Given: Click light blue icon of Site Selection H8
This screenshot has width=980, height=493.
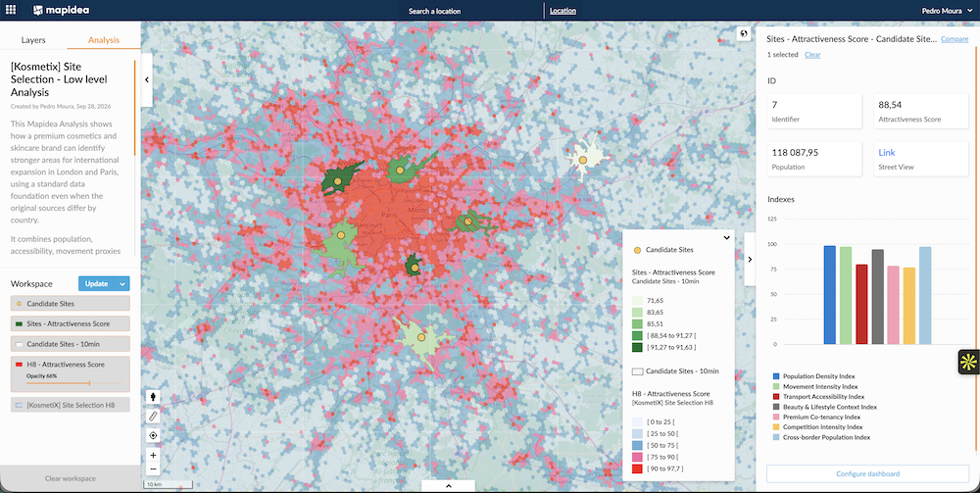Looking at the screenshot, I should tap(19, 405).
